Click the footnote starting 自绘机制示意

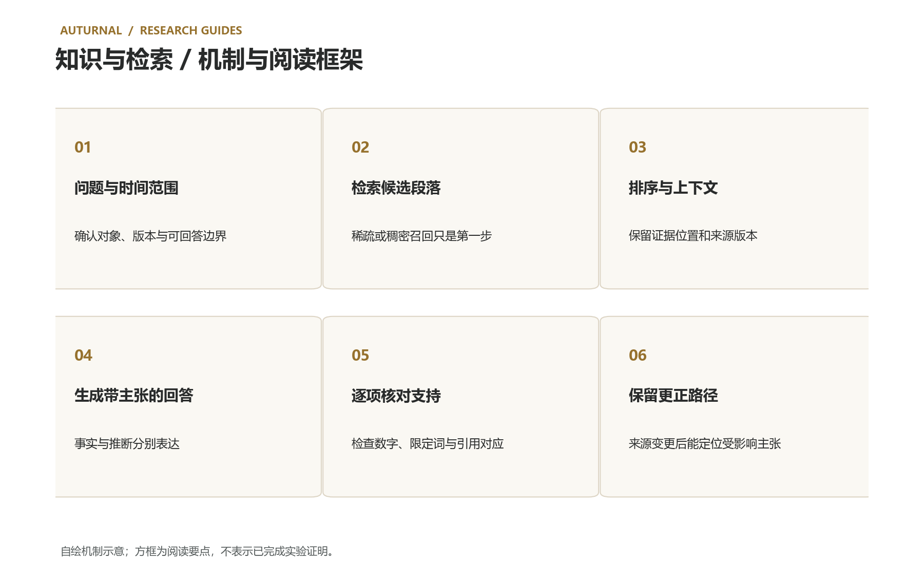[x=198, y=551]
